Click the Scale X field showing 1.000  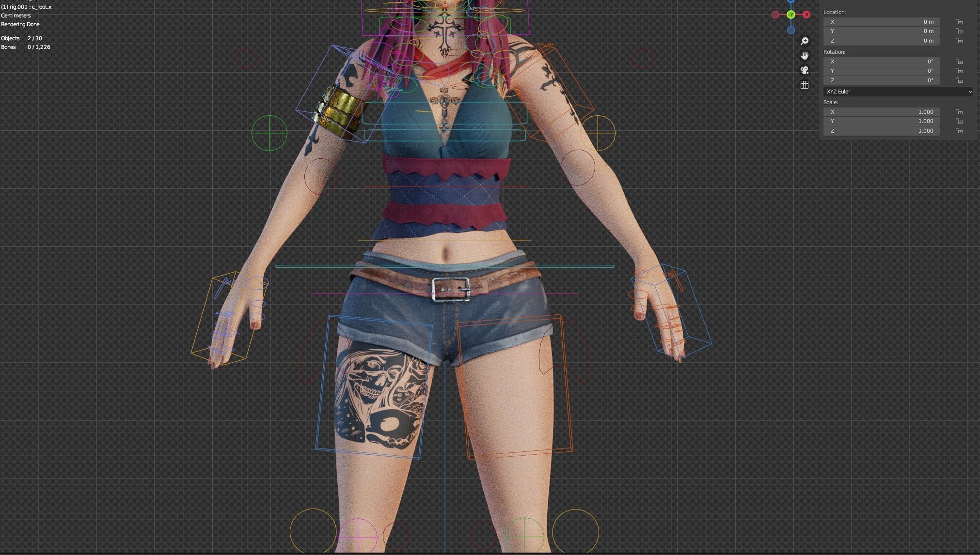(x=882, y=112)
